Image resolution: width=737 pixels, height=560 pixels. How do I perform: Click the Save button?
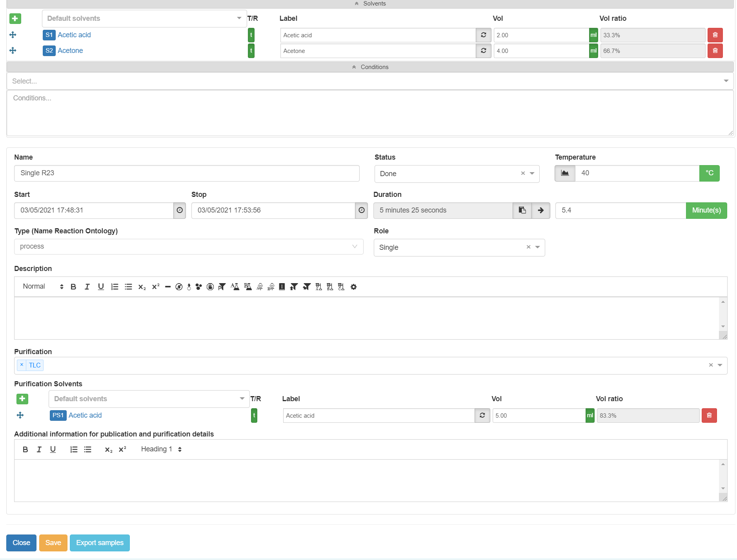click(x=53, y=543)
